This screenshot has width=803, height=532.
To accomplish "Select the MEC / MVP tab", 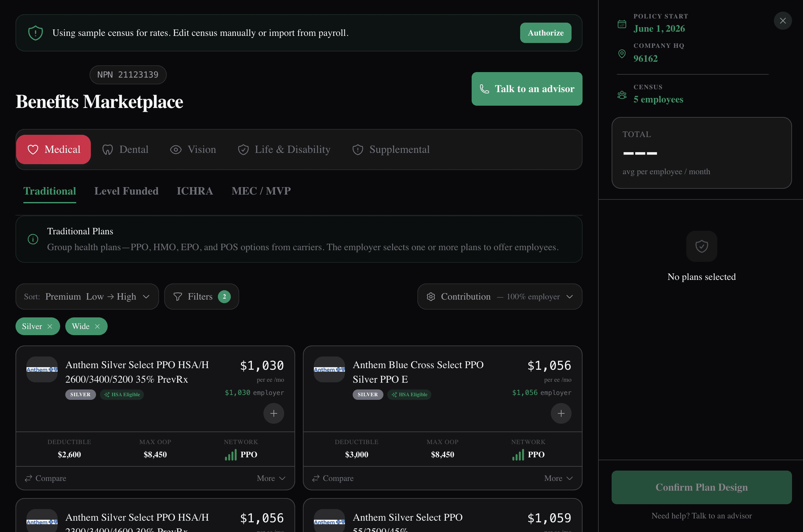I will pos(261,191).
